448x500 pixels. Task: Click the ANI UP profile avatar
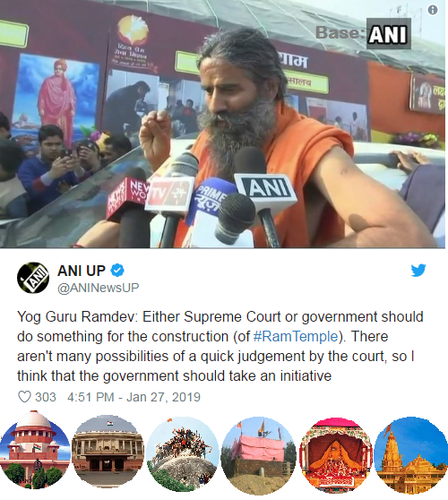33,278
